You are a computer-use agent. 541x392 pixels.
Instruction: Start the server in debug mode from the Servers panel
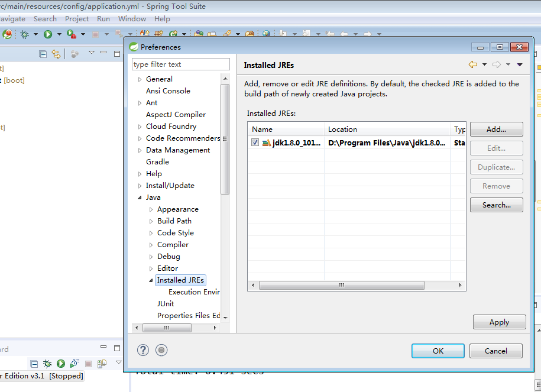47,364
